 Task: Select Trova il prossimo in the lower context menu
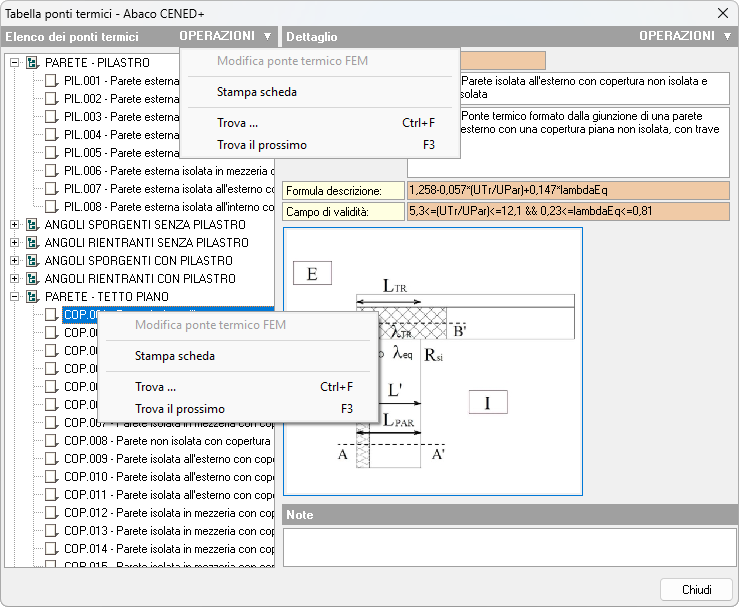point(180,409)
